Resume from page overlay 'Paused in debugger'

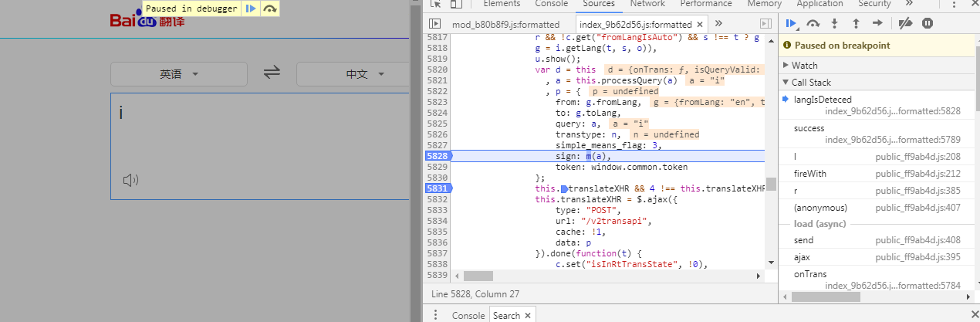pos(251,8)
